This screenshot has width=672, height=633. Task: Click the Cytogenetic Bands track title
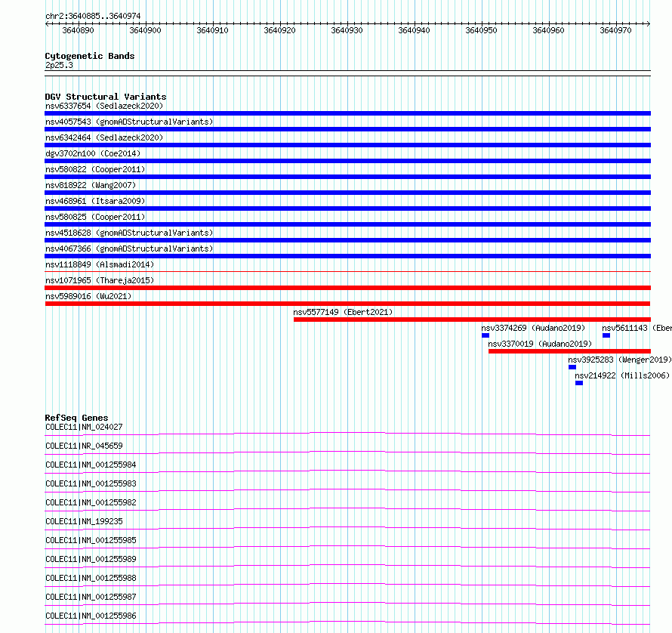coord(90,56)
